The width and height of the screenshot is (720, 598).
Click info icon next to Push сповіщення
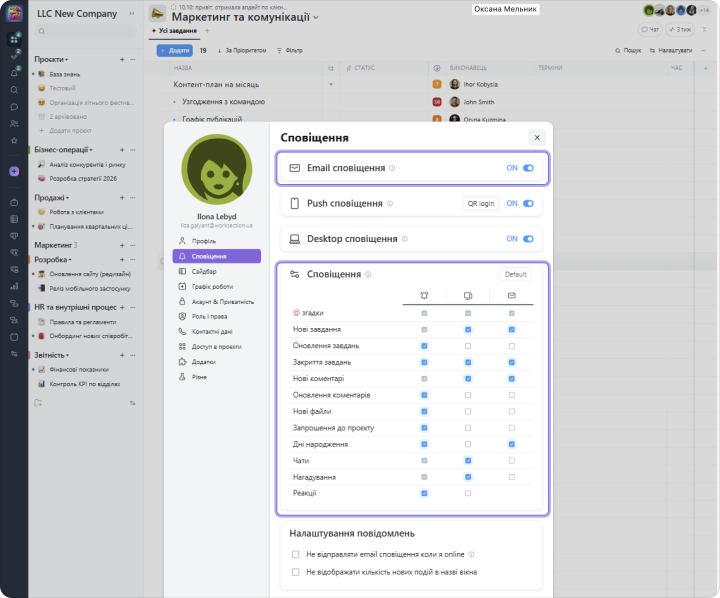[391, 204]
